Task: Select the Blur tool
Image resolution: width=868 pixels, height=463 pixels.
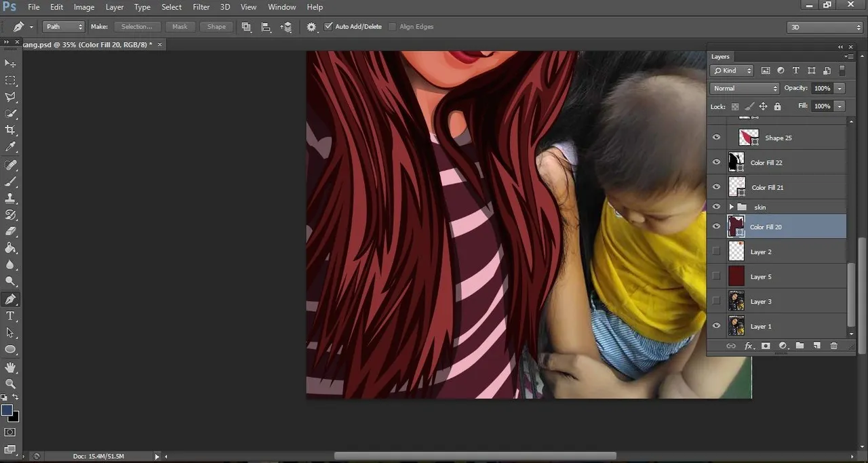Action: point(10,265)
